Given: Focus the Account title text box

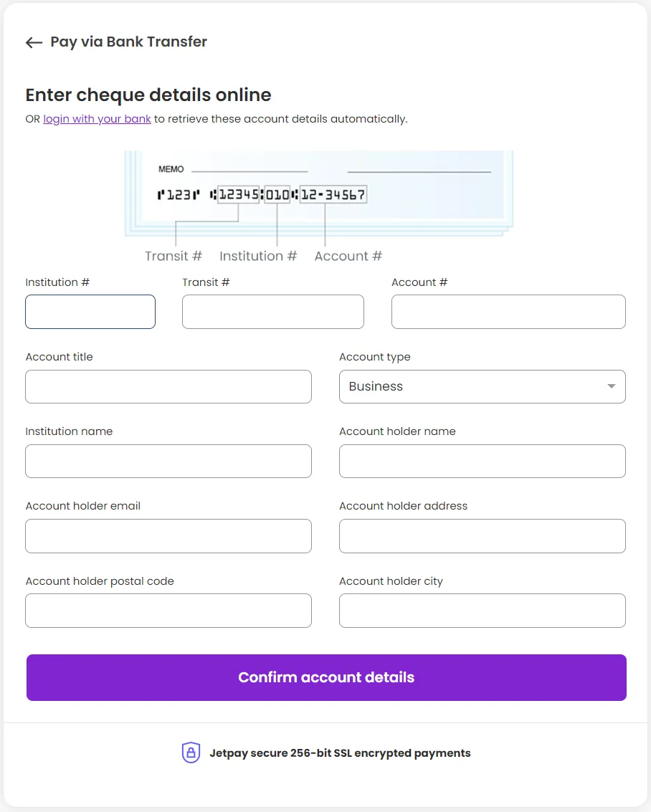Looking at the screenshot, I should (x=168, y=386).
